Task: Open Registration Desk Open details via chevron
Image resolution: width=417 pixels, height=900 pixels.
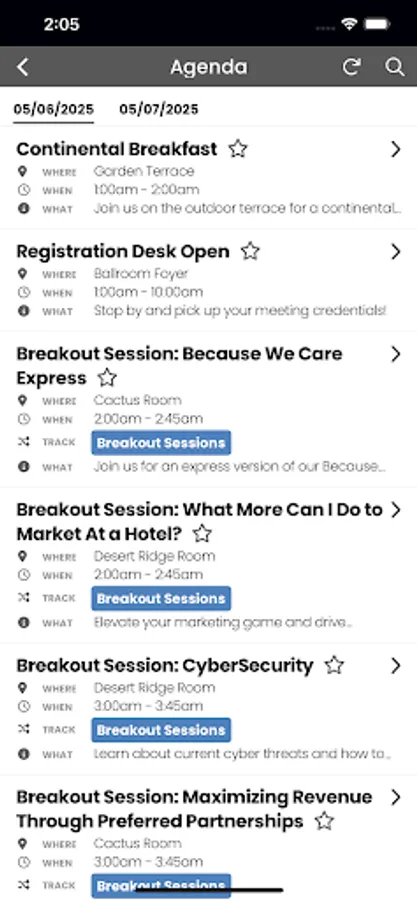Action: [395, 251]
